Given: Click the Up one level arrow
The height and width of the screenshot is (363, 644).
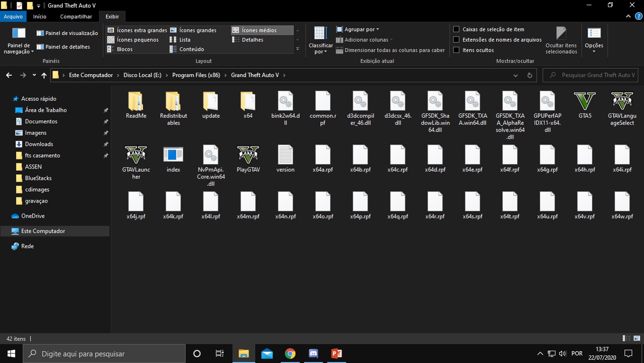Looking at the screenshot, I should coord(44,75).
